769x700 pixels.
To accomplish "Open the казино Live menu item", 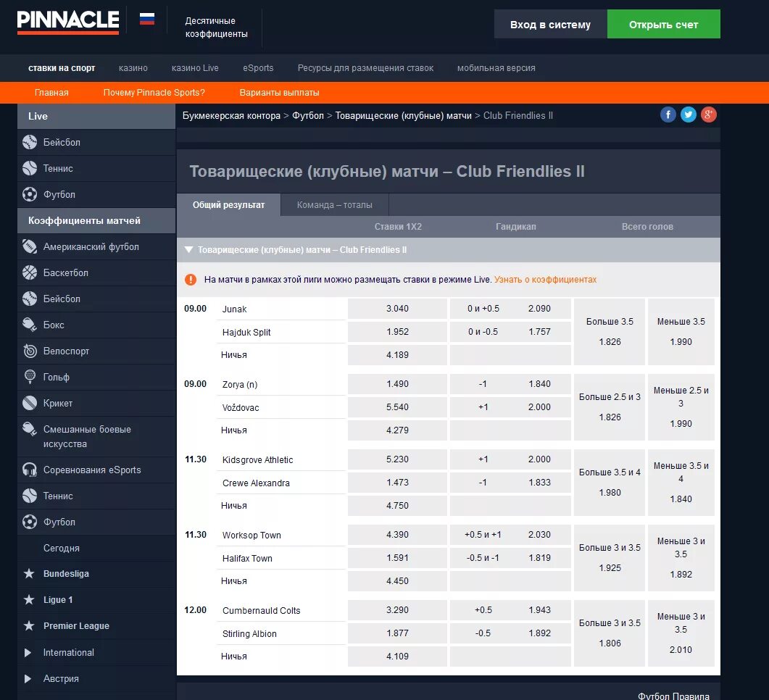I will pos(195,68).
